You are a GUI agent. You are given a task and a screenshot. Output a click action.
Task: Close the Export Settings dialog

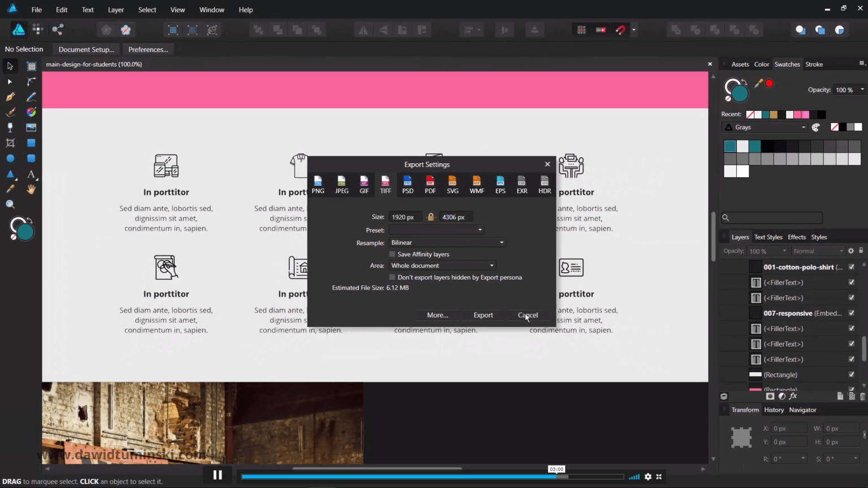pos(547,164)
